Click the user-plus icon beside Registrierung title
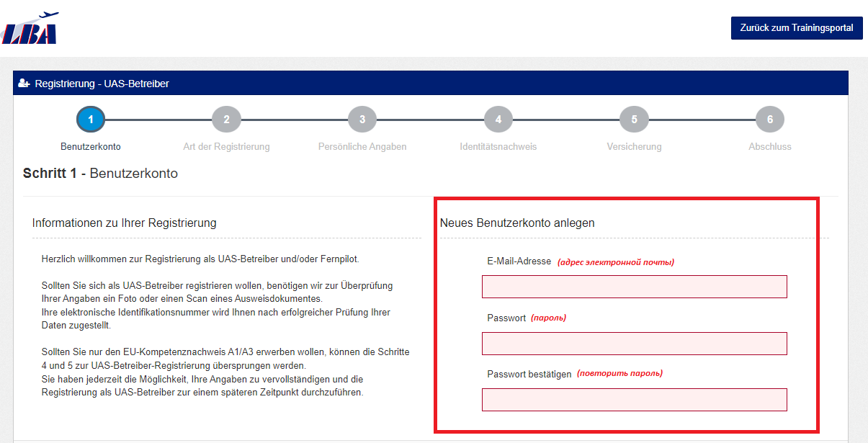The image size is (868, 443). pos(24,84)
